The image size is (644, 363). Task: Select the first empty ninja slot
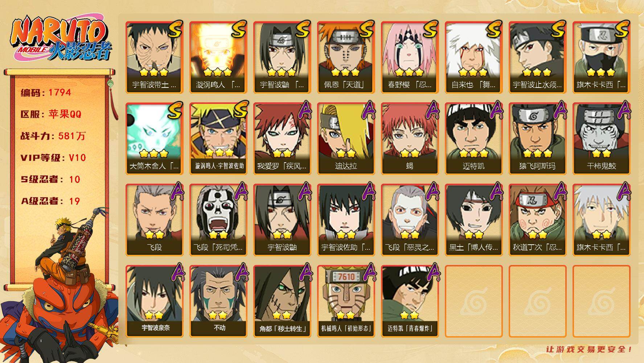point(473,301)
